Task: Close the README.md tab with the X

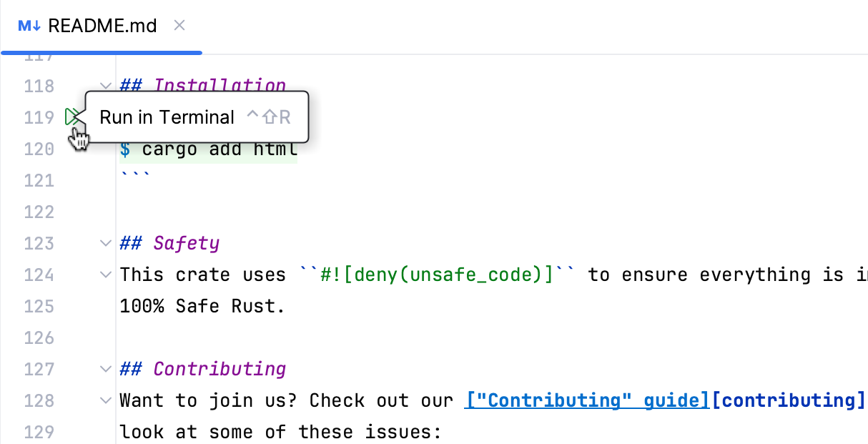Action: [179, 26]
